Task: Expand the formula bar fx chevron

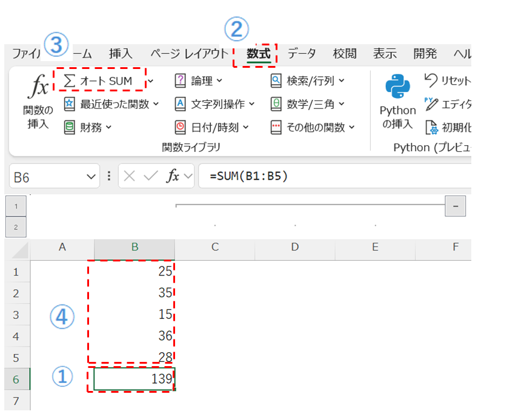Action: pyautogui.click(x=187, y=177)
